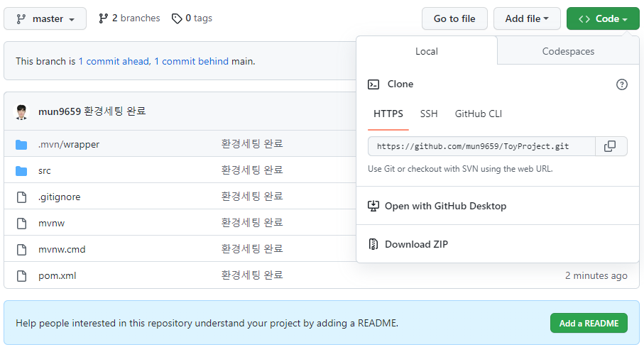Click the mvnw file icon
This screenshot has width=644, height=352.
coord(22,224)
